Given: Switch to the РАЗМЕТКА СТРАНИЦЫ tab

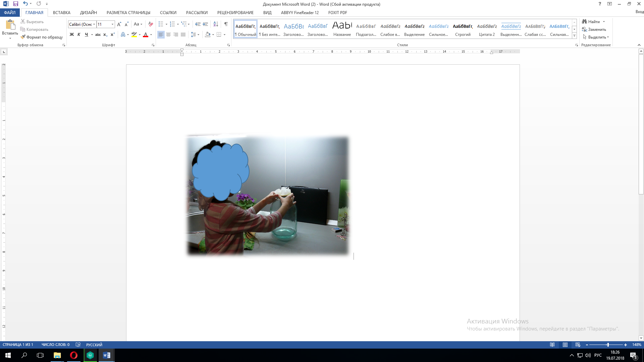Looking at the screenshot, I should pos(128,12).
